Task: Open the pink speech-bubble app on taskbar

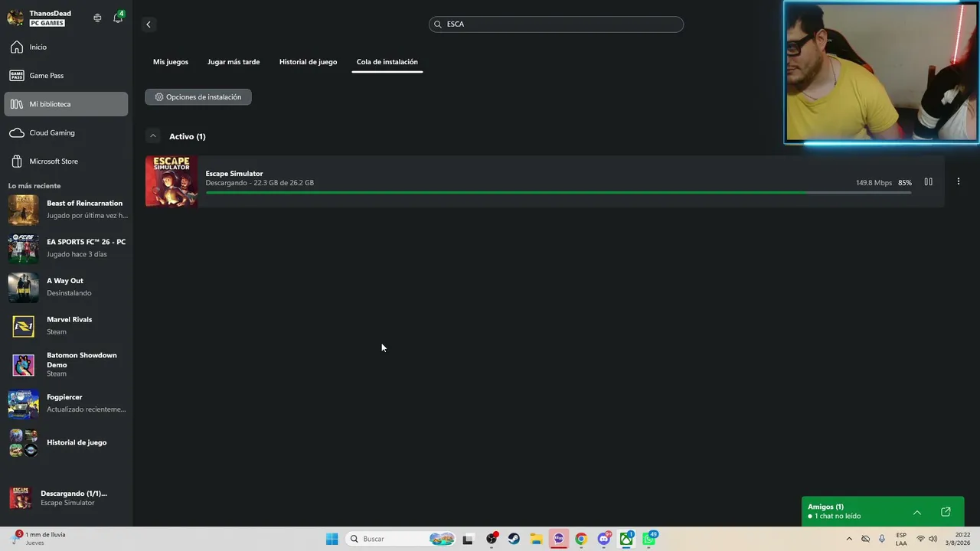Action: click(x=559, y=539)
